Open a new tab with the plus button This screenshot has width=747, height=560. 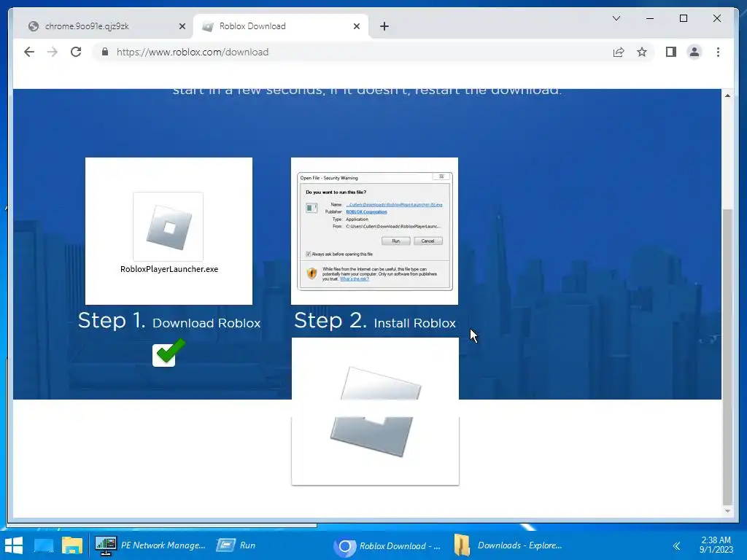pos(384,26)
